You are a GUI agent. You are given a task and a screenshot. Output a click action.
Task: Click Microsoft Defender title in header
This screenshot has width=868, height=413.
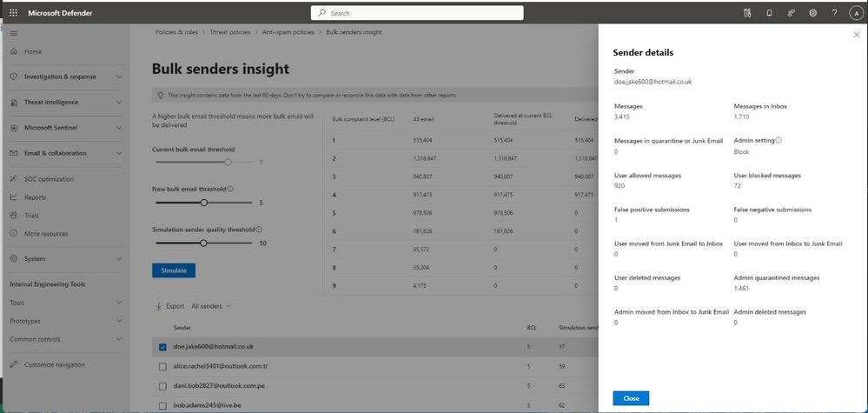pos(60,13)
